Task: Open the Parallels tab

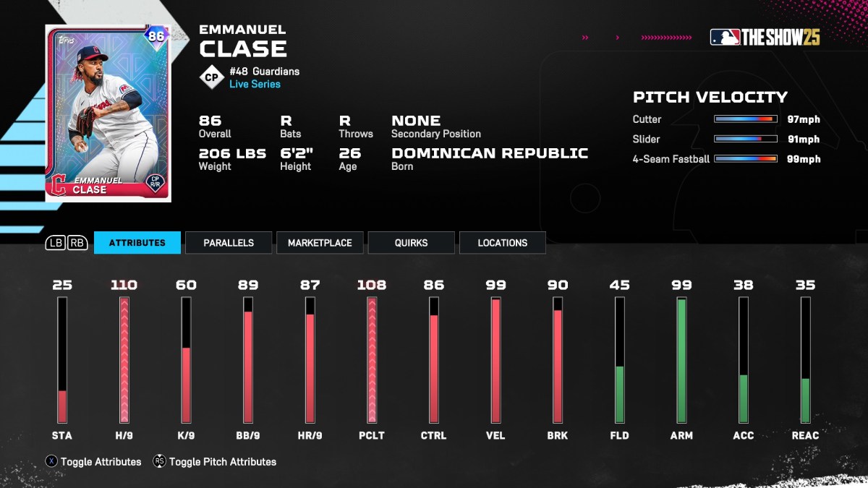Action: [x=229, y=243]
